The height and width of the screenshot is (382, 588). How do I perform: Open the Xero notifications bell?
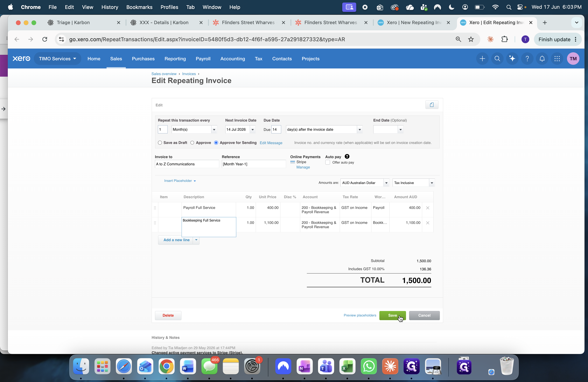click(542, 59)
